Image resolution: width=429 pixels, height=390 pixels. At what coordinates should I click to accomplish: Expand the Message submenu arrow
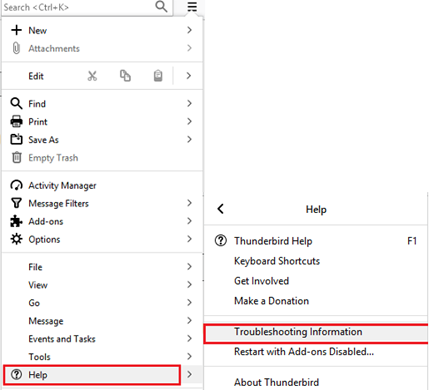point(189,321)
